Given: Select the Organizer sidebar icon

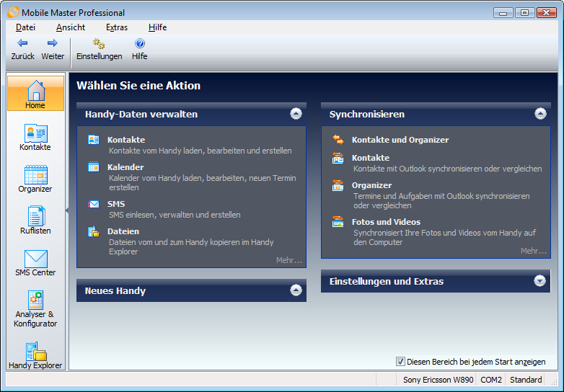Looking at the screenshot, I should [x=35, y=179].
